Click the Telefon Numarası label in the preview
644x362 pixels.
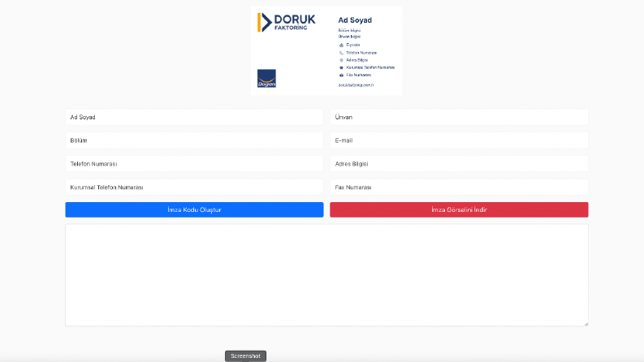click(x=361, y=53)
